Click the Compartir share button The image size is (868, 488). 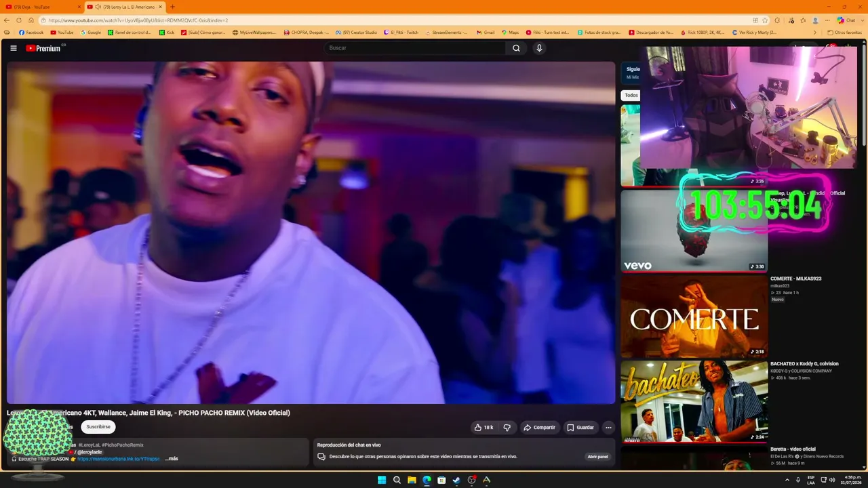click(x=540, y=428)
